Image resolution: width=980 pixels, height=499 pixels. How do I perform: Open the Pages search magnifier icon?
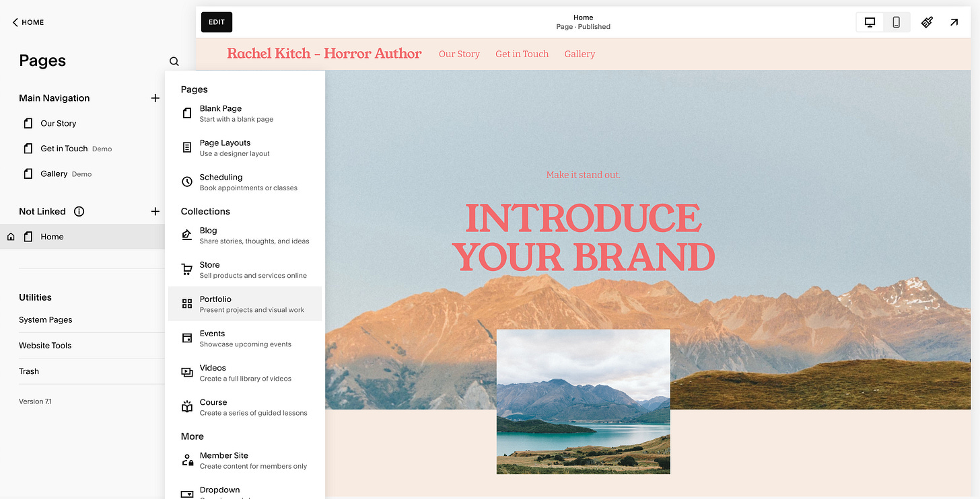pyautogui.click(x=174, y=61)
